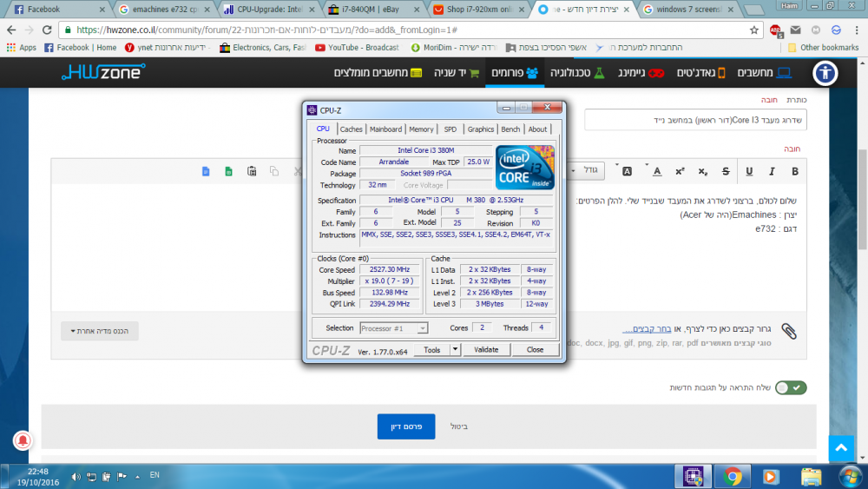Switch to Graphics tab in CPU-Z

pos(481,129)
